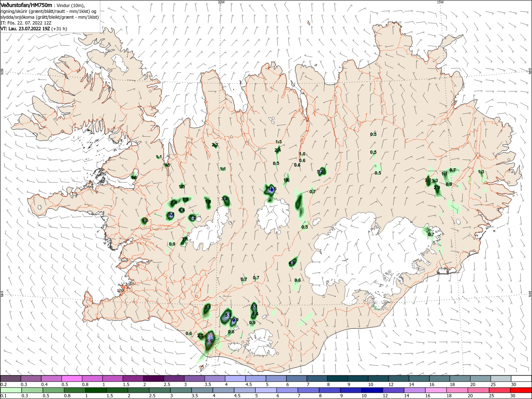The width and height of the screenshot is (532, 399).
Task: Click the blue 9 rain legend swatch
Action: 352,390
